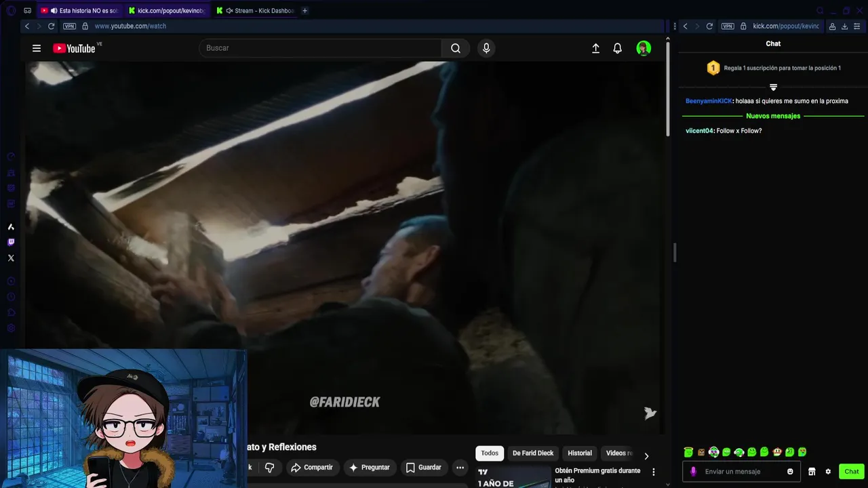Open the downloads icon in Kick pane toolbar

(x=844, y=26)
